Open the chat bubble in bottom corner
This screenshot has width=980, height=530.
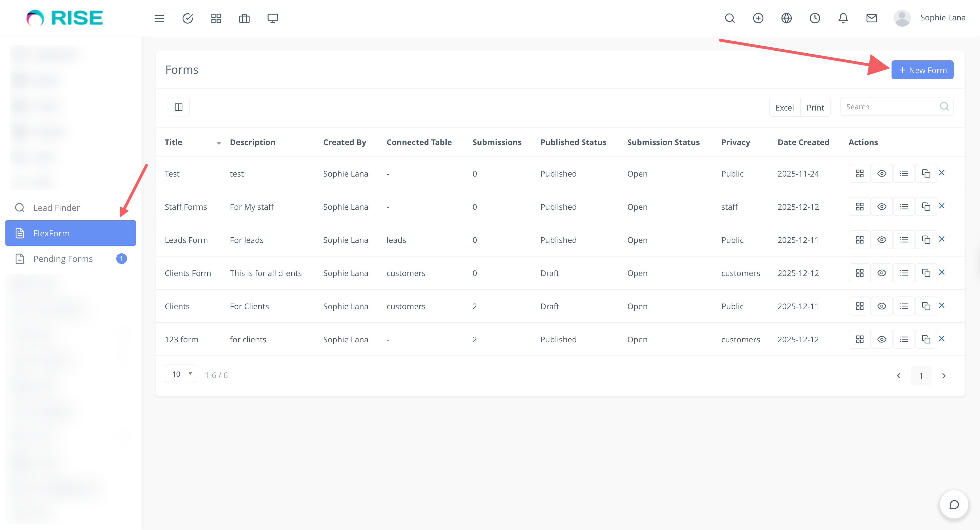[x=954, y=504]
